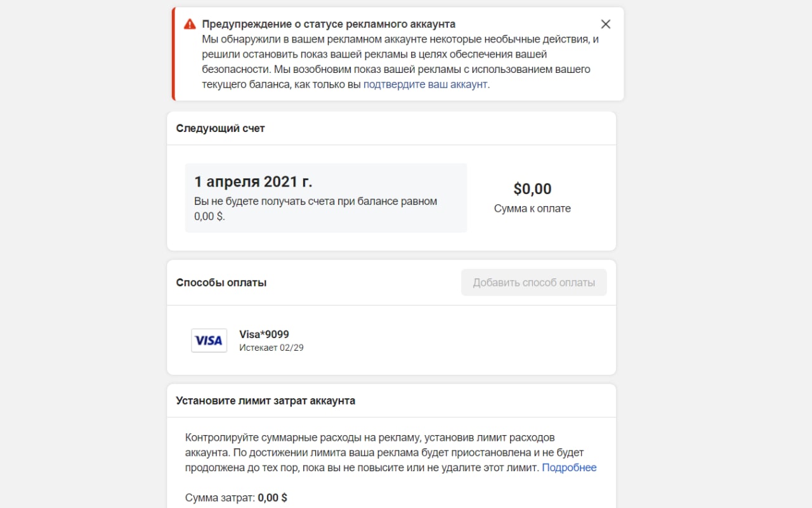Open the 'подтвердите ваш аккаунт' link
Image resolution: width=812 pixels, height=508 pixels.
(x=425, y=84)
